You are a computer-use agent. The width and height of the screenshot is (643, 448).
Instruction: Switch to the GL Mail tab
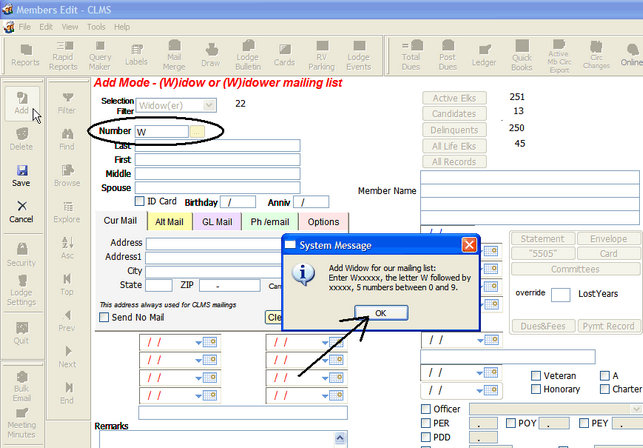click(217, 222)
